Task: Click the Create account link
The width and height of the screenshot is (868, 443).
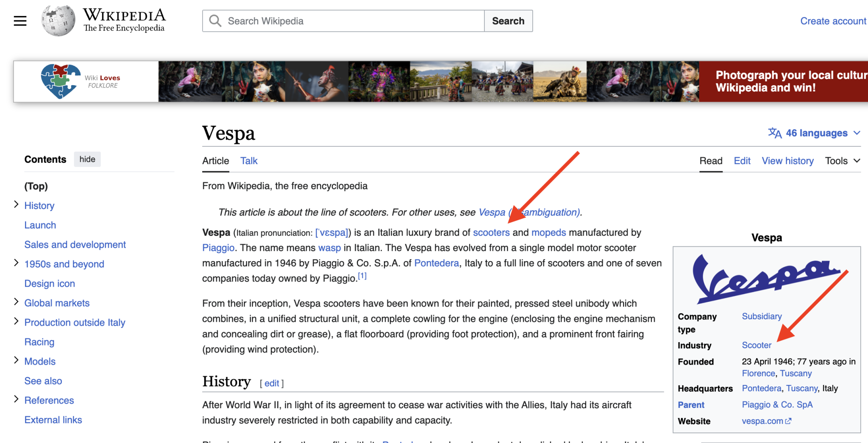Action: tap(833, 21)
